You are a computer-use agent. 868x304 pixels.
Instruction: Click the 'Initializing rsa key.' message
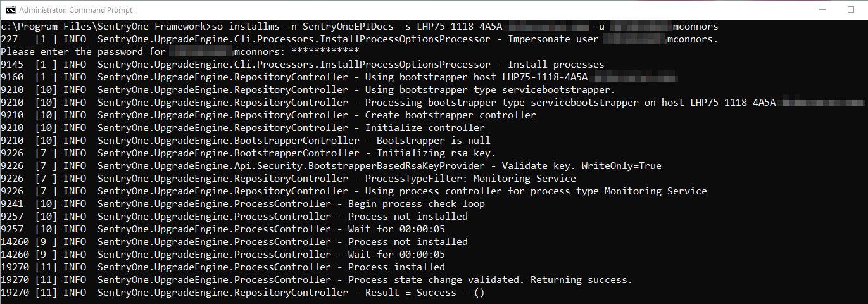point(436,153)
